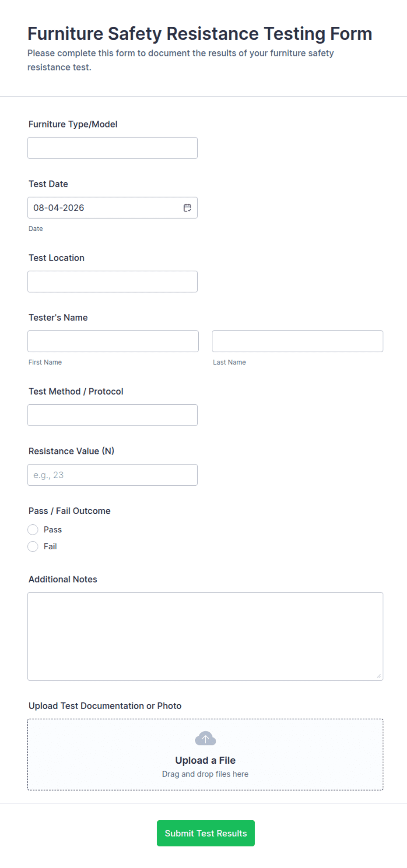407x868 pixels.
Task: Click the Resistance Value (N) field
Action: click(x=112, y=475)
